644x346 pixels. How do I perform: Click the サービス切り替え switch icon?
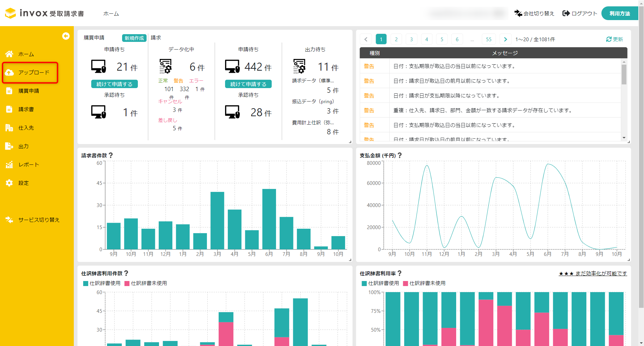[x=9, y=220]
